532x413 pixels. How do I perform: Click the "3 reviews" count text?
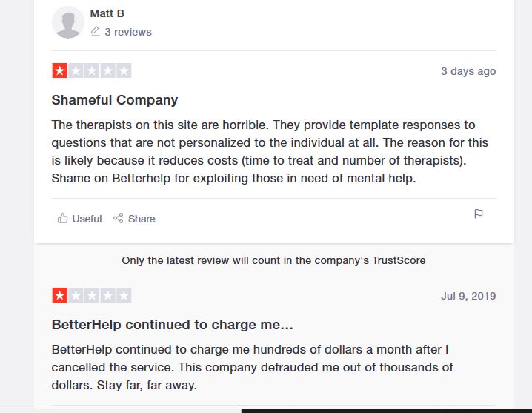pyautogui.click(x=128, y=32)
